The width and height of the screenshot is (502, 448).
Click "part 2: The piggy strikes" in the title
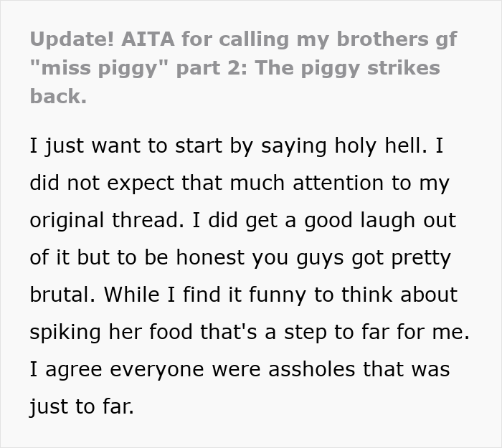(301, 68)
